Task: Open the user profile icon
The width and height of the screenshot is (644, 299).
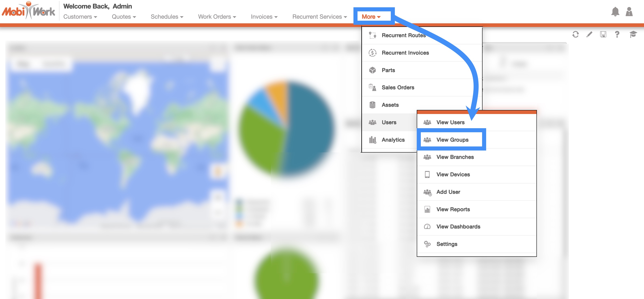Action: tap(629, 12)
